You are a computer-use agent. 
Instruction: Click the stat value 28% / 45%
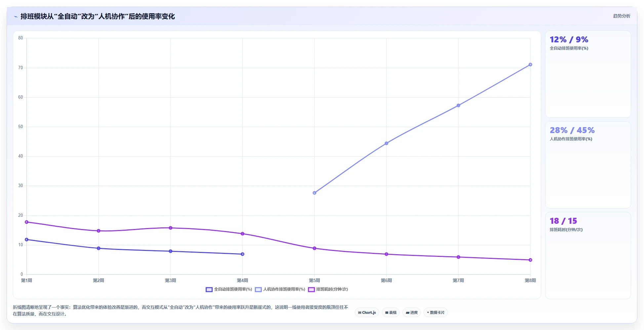[x=572, y=130]
